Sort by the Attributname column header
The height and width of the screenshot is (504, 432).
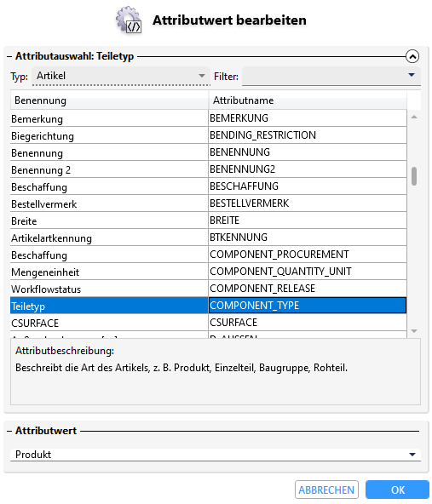pos(308,100)
